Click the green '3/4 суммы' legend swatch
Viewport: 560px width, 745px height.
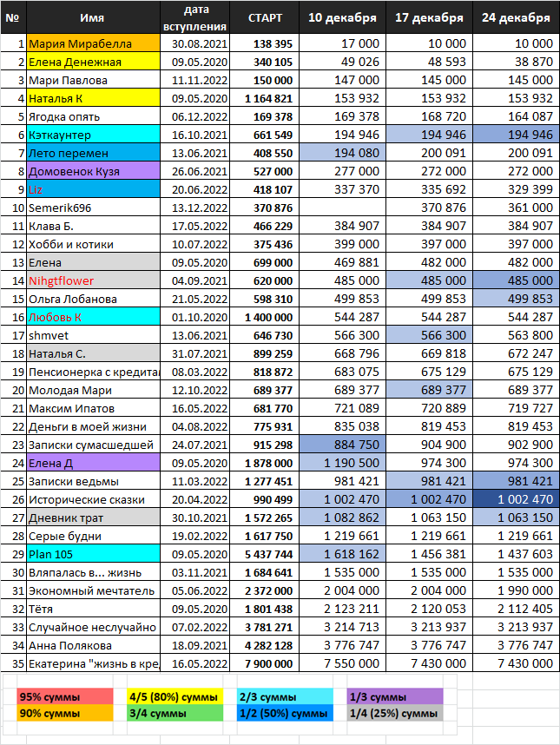pyautogui.click(x=175, y=713)
